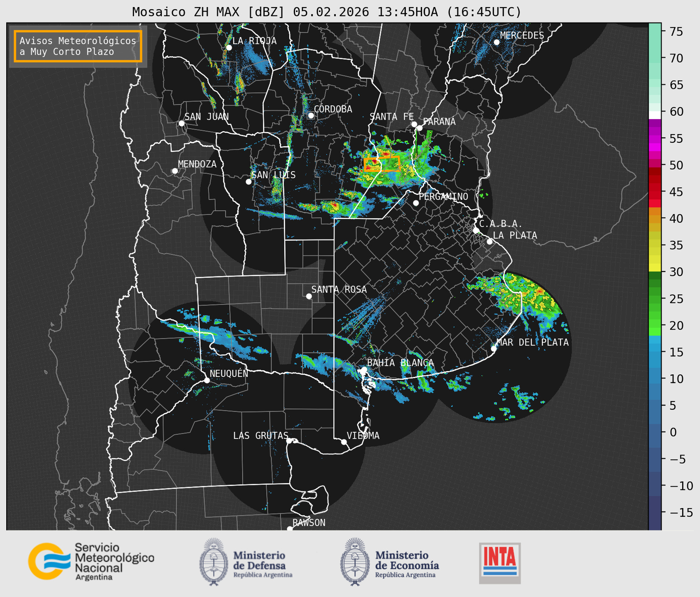700x597 pixels.
Task: Click the MERCEDES map label
Action: coord(522,36)
